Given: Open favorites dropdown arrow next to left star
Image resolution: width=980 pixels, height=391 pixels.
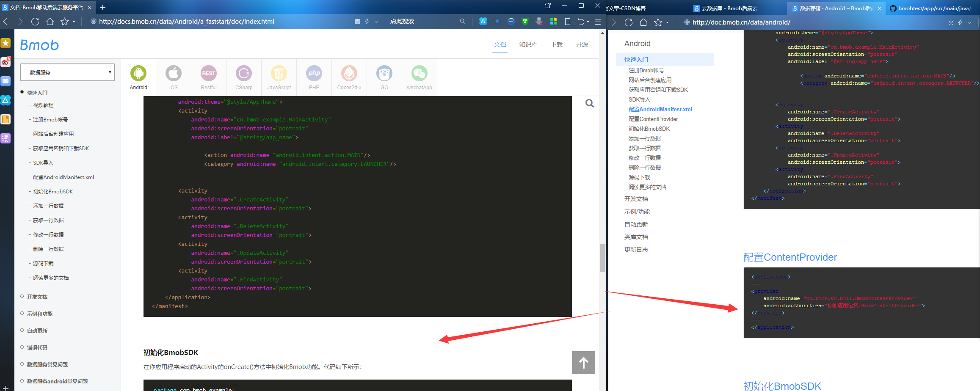Looking at the screenshot, I should [x=74, y=22].
